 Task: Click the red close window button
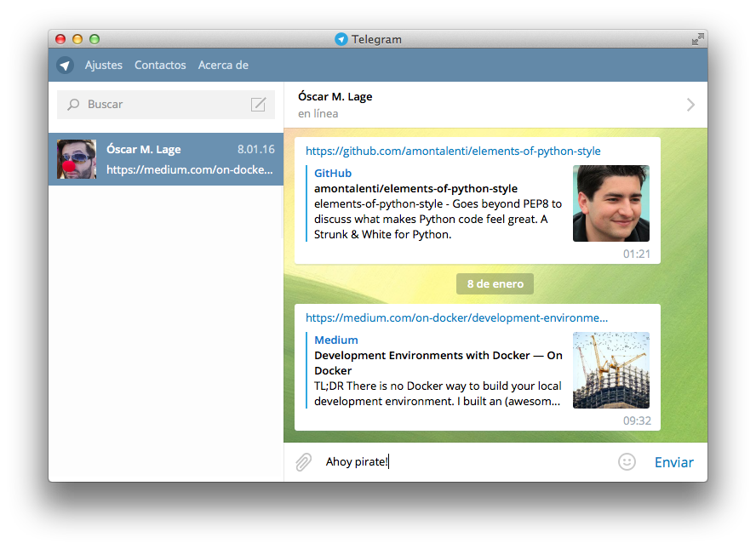click(60, 39)
